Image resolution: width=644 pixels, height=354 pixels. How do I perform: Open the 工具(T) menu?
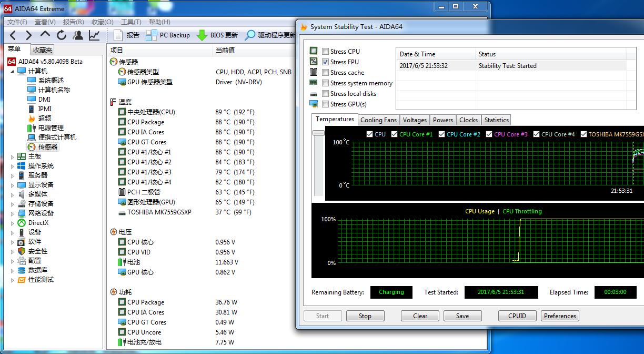click(x=130, y=22)
